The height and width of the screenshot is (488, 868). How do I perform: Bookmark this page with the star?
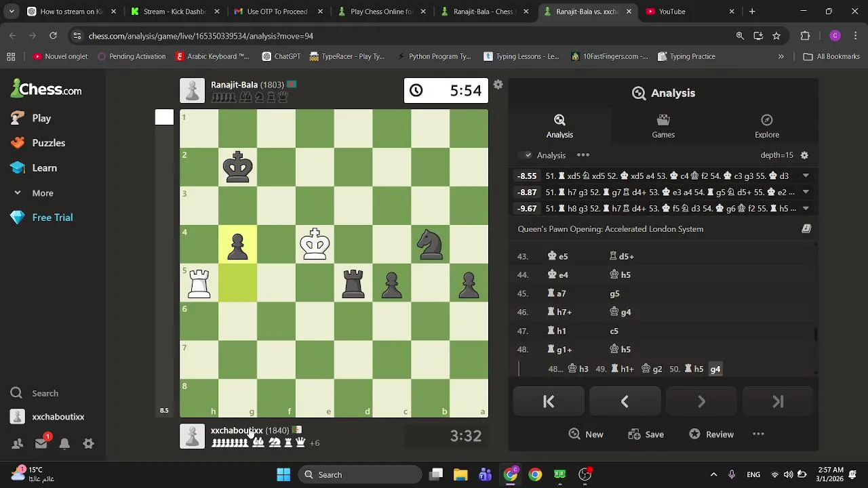(x=776, y=36)
